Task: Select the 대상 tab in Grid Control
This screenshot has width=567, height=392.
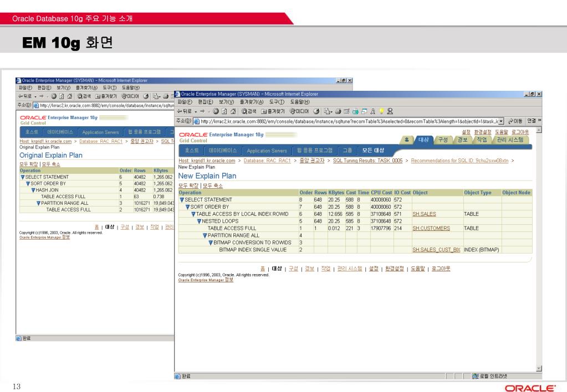Action: (423, 140)
